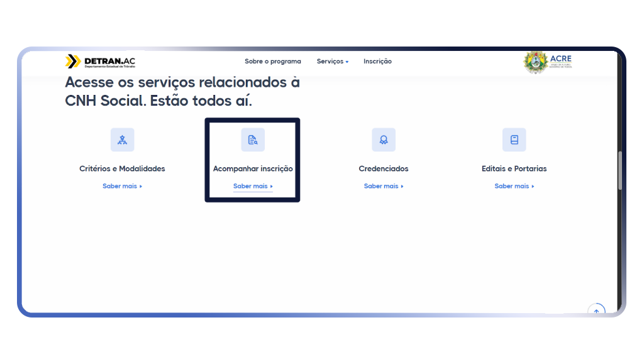Click the Editais e Portarias book icon

514,140
